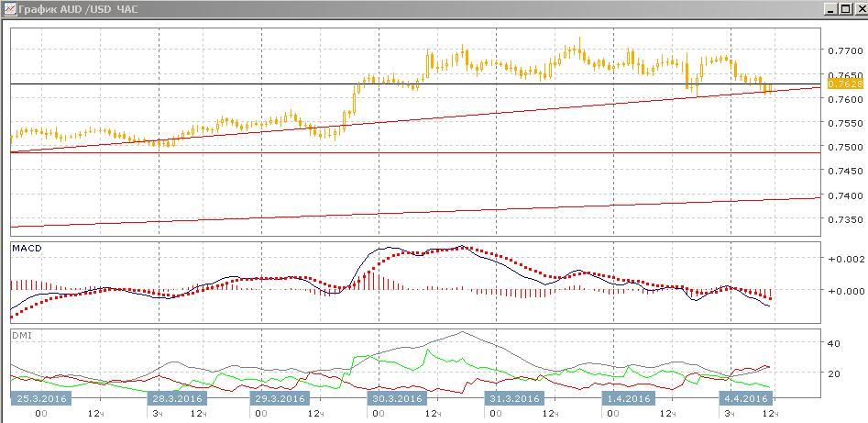Select the 30.3.2016 date marker
This screenshot has width=868, height=423.
396,398
